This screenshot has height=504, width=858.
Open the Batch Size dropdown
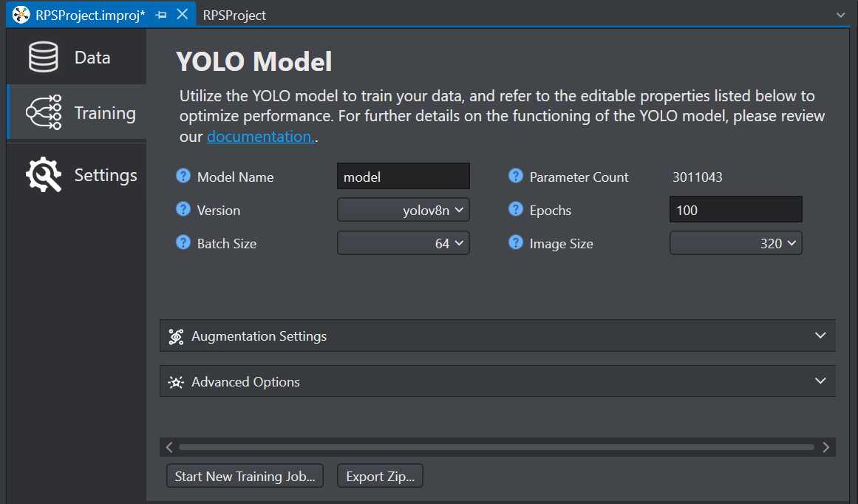tap(404, 244)
